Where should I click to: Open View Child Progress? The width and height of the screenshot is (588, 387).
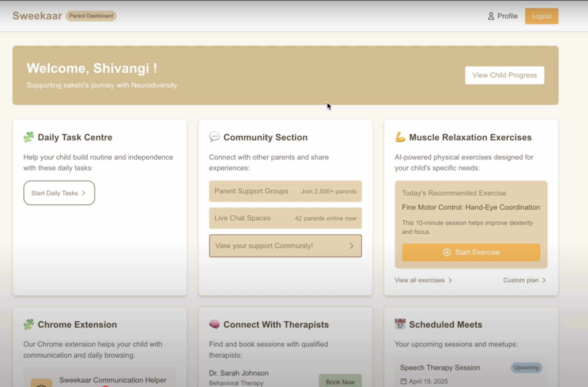pos(504,75)
